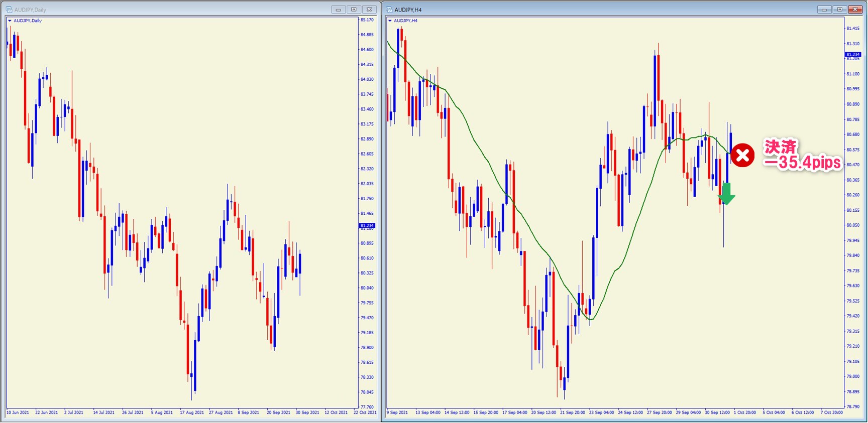868x423 pixels.
Task: Click the 10 Jun 2021 date on Daily axis
Action: 18,413
